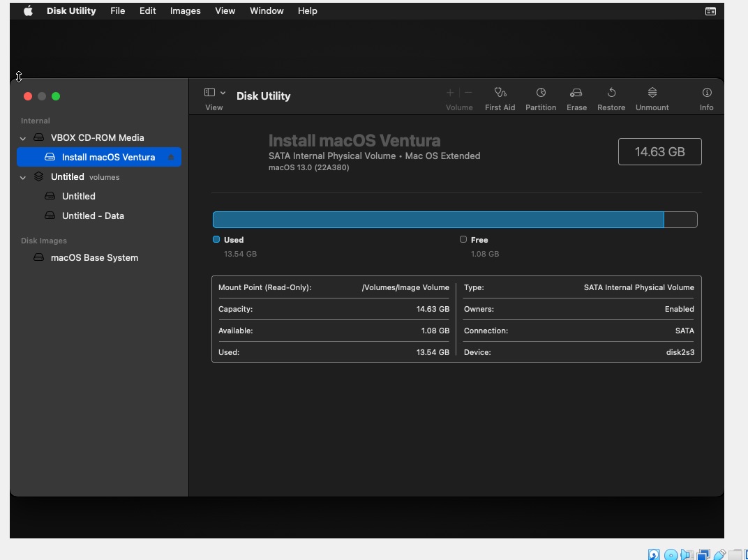Click the add volume plus icon
Viewport: 748px width, 560px height.
[x=450, y=93]
